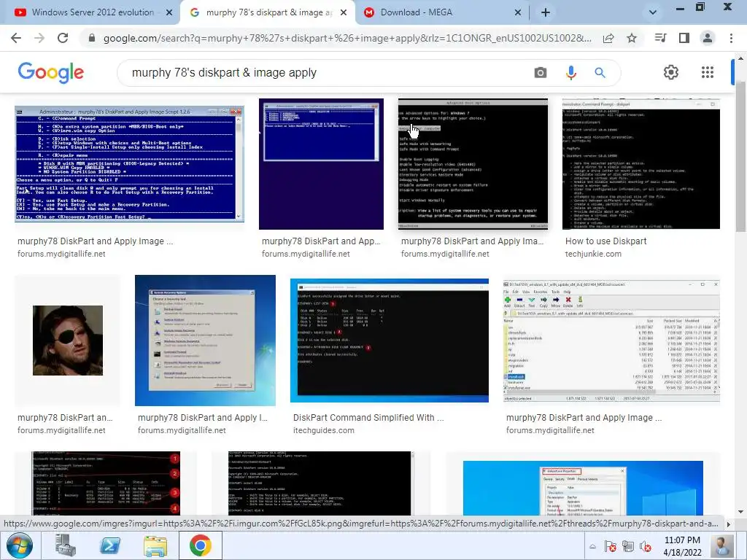
Task: Click the techjunkie.com source link
Action: tap(593, 254)
